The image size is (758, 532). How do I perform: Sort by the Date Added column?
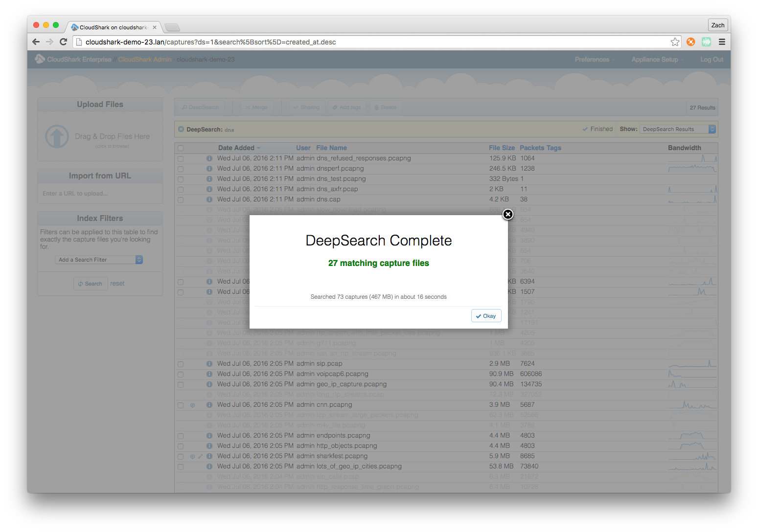click(239, 148)
